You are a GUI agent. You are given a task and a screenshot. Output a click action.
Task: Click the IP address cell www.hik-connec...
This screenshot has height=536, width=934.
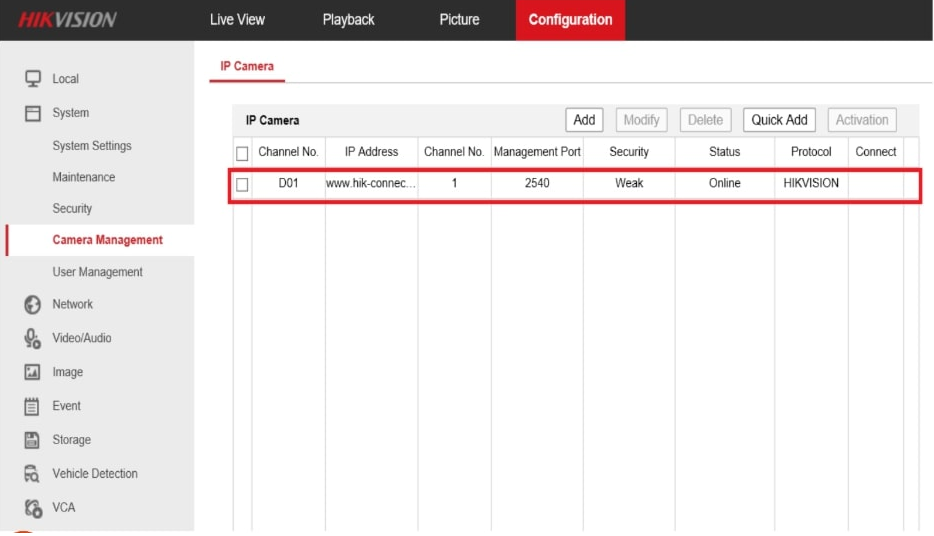[371, 184]
